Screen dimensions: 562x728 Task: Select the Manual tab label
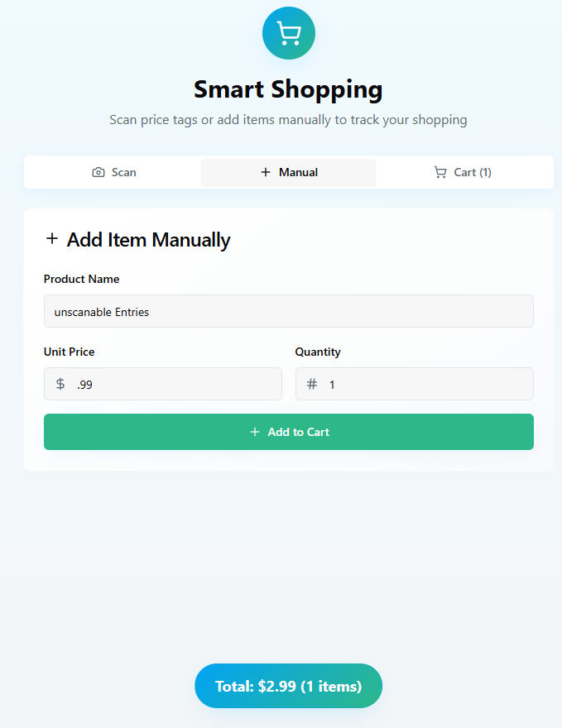point(298,172)
